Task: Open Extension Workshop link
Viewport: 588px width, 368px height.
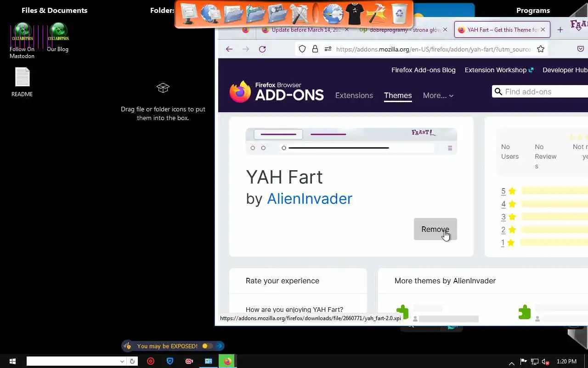Action: (x=499, y=70)
